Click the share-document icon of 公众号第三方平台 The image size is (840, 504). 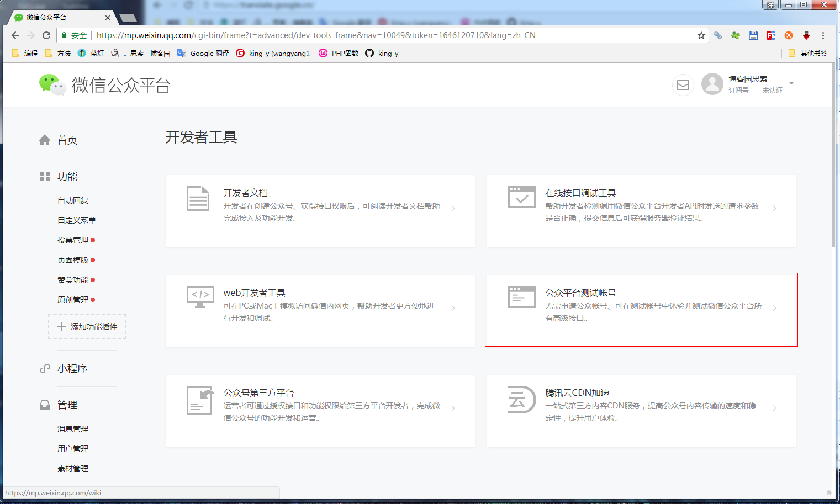[x=200, y=400]
